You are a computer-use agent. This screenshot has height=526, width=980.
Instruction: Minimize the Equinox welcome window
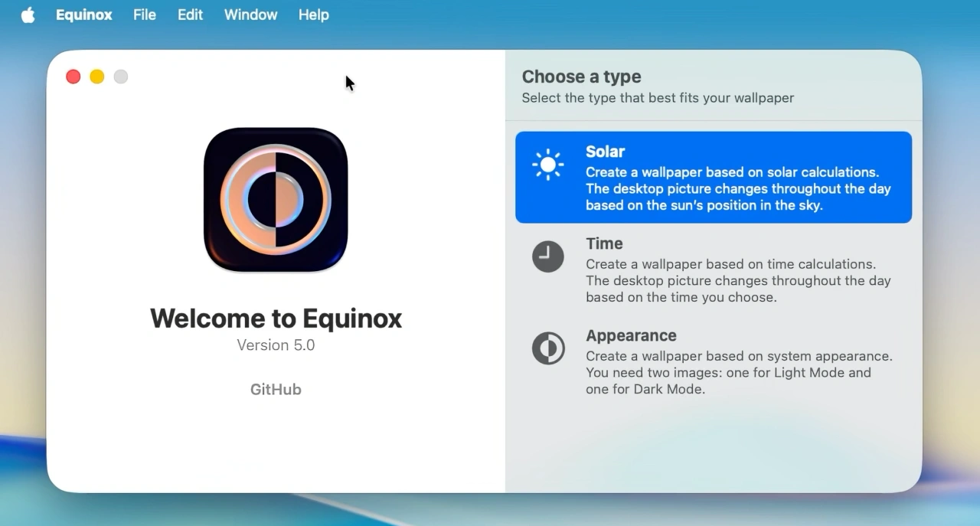[x=96, y=77]
